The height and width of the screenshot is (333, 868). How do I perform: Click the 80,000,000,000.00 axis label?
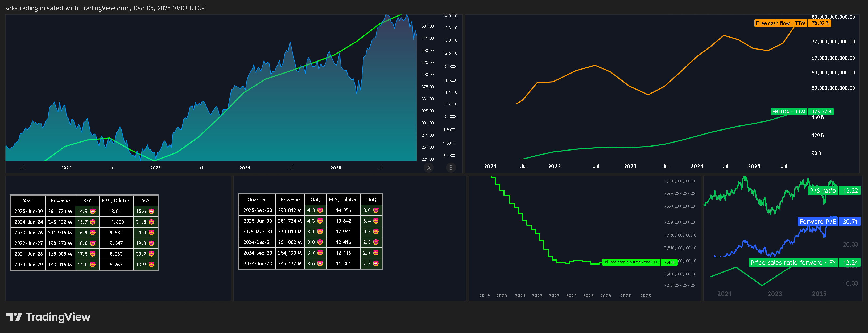tap(833, 17)
